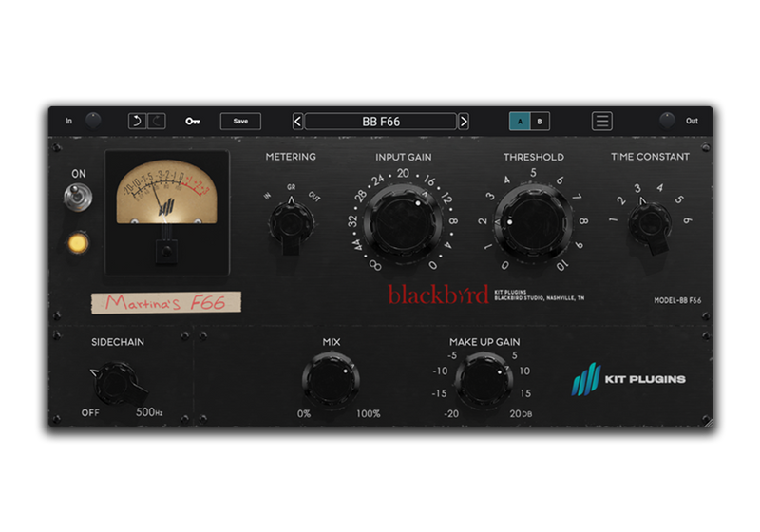Click the Martina's F66 tape label
This screenshot has width=760, height=532.
pyautogui.click(x=166, y=302)
